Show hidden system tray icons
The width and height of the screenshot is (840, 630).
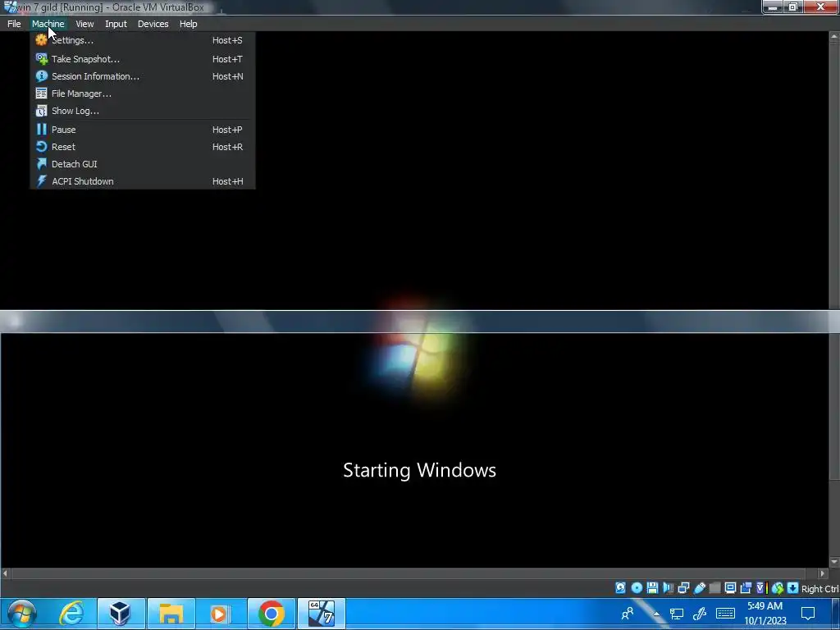pos(656,614)
